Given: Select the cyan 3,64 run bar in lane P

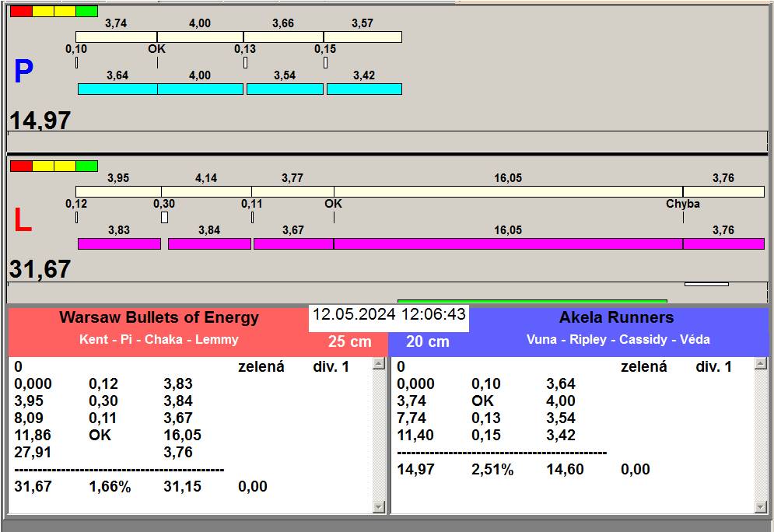Looking at the screenshot, I should [117, 89].
